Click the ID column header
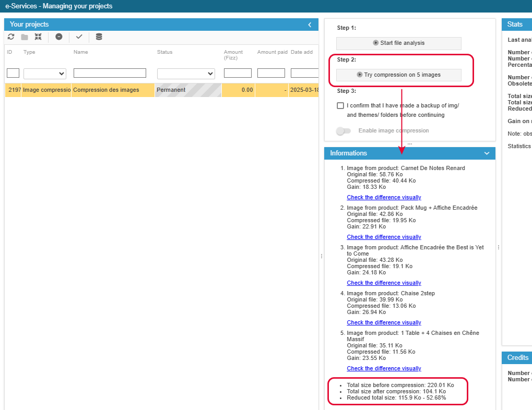 (9, 52)
